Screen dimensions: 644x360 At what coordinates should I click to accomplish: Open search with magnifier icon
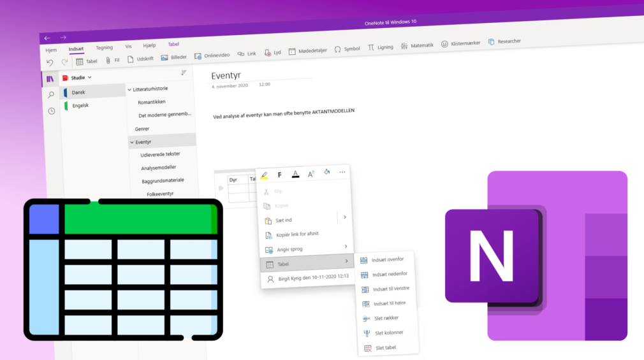(x=51, y=95)
